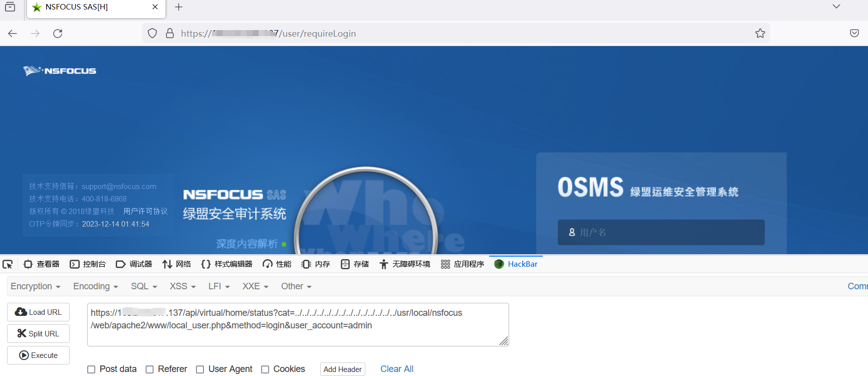Image resolution: width=868 pixels, height=376 pixels.
Task: Expand the XXE dropdown menu
Action: coord(256,286)
